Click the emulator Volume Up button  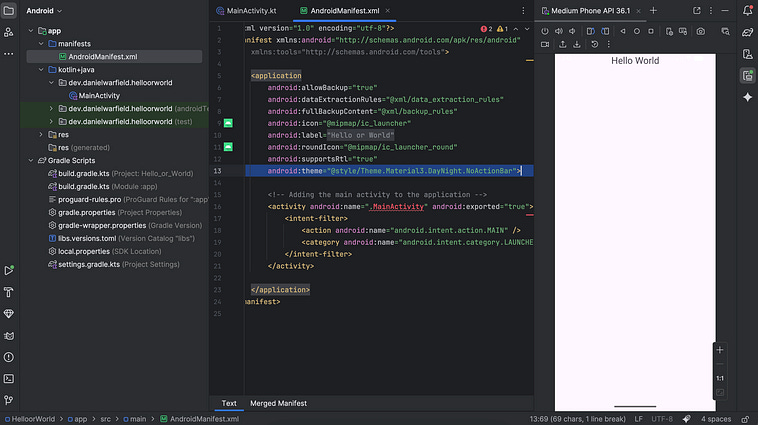[559, 31]
